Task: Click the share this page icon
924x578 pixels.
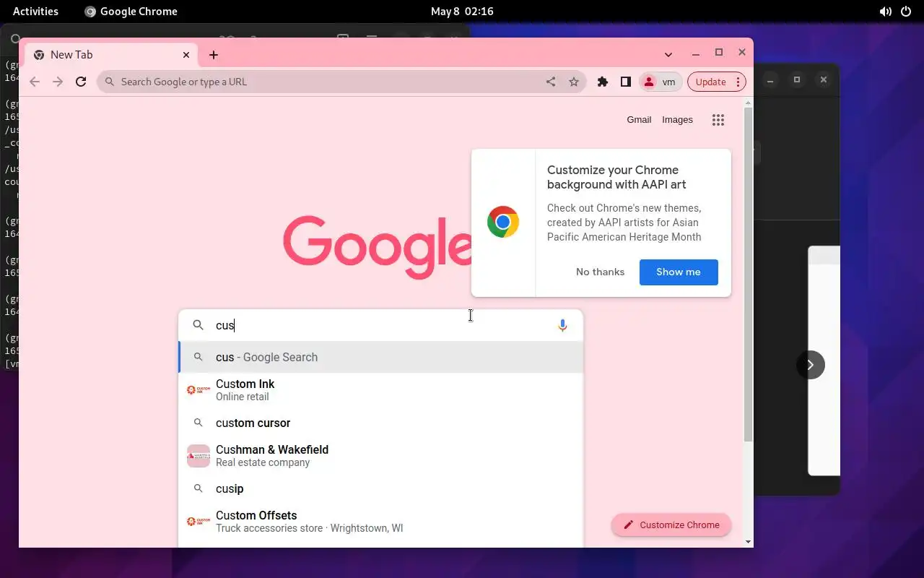Action: [x=551, y=82]
